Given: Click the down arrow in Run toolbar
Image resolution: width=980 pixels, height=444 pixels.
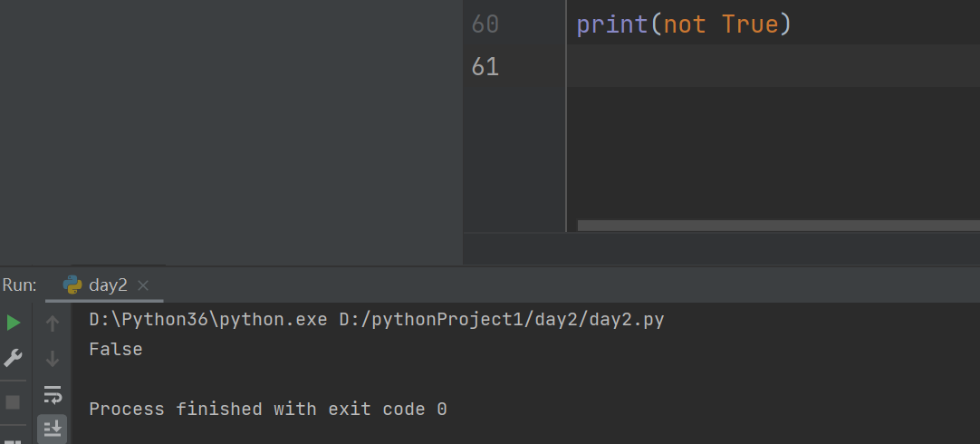Looking at the screenshot, I should pos(53,359).
